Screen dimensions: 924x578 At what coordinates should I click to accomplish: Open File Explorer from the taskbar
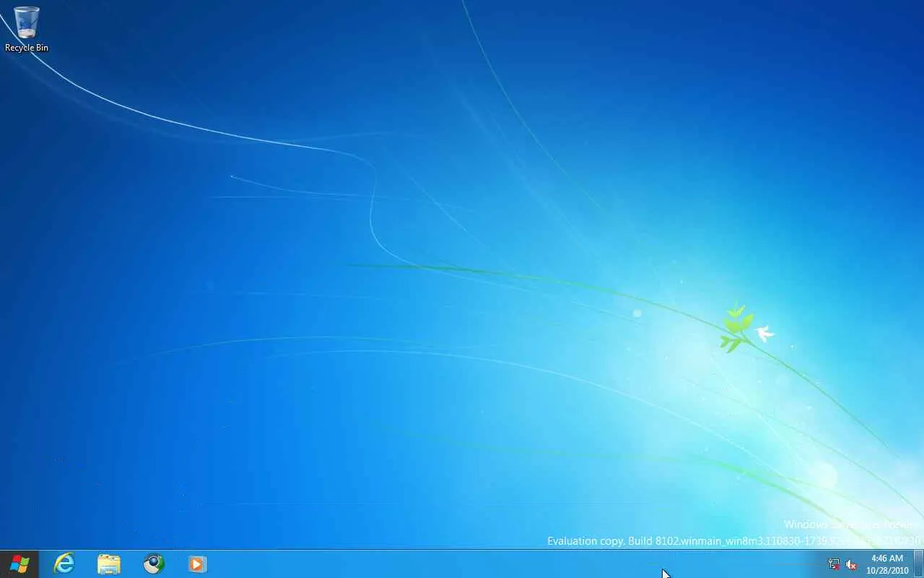click(x=109, y=564)
